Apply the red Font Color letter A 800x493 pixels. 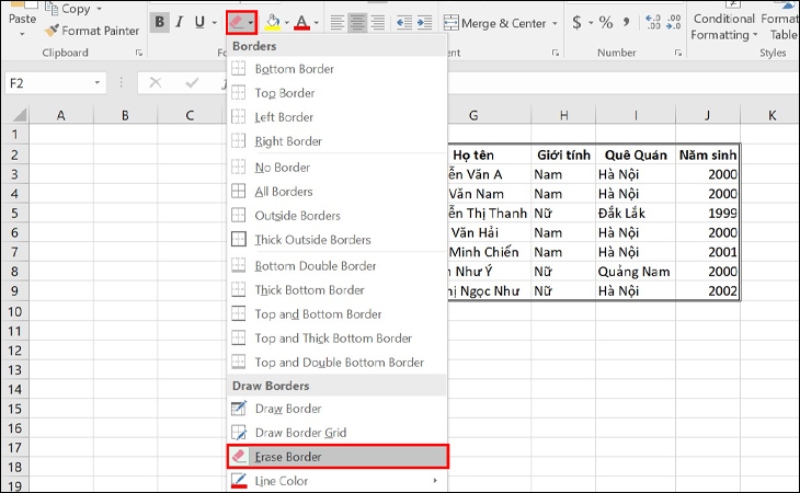(x=302, y=22)
